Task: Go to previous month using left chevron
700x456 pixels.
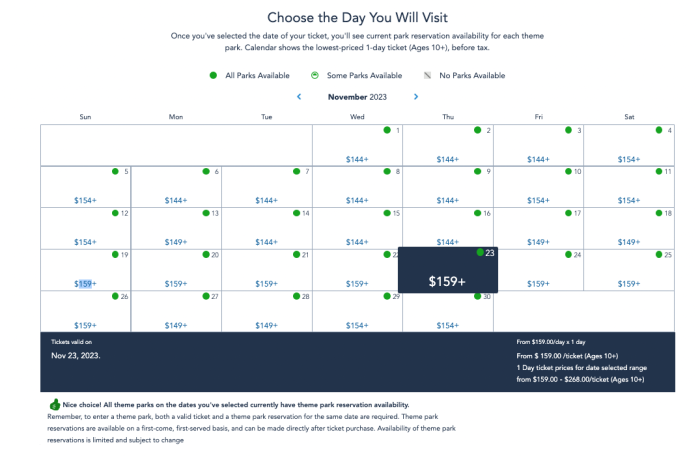Action: point(298,97)
